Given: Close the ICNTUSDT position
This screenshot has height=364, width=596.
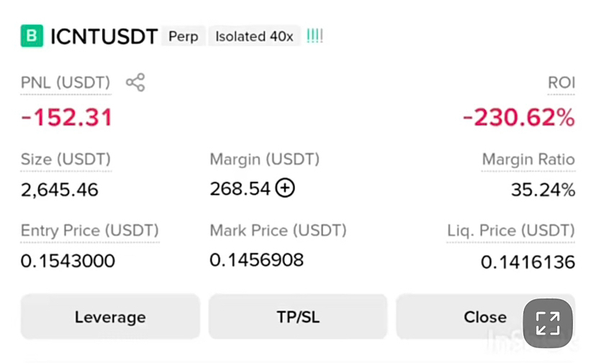Looking at the screenshot, I should coord(485,317).
